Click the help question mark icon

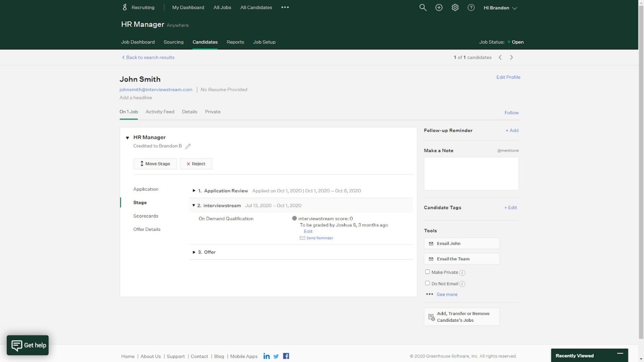(x=471, y=7)
